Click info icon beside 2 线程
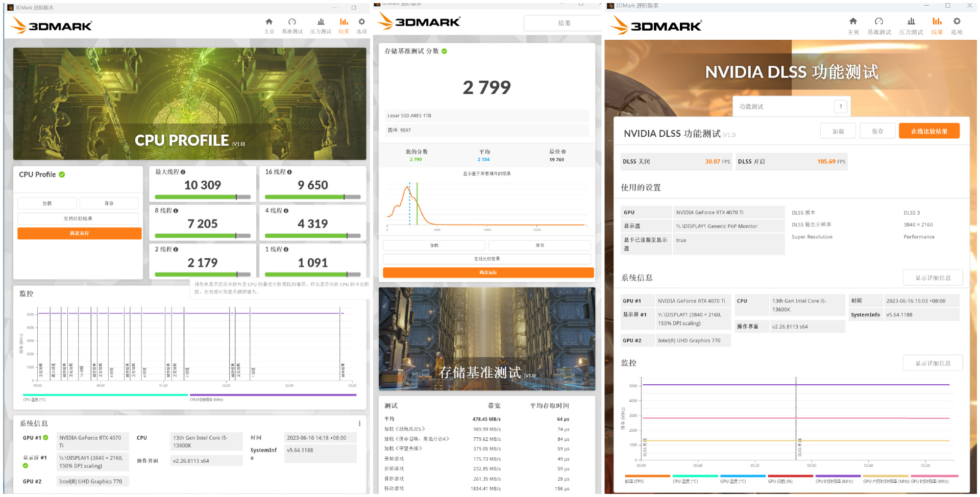 pyautogui.click(x=176, y=250)
